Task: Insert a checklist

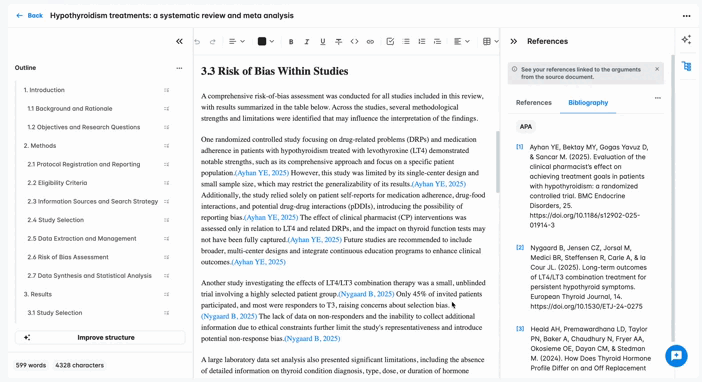Action: (x=390, y=42)
